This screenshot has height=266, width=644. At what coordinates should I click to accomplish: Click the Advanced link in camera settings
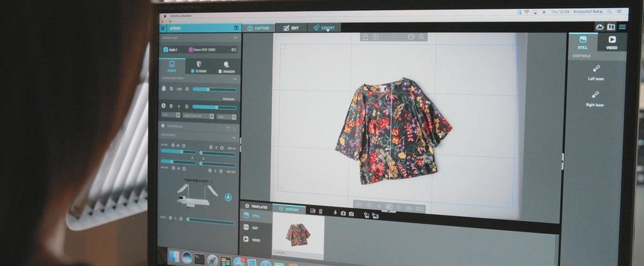coord(229,99)
